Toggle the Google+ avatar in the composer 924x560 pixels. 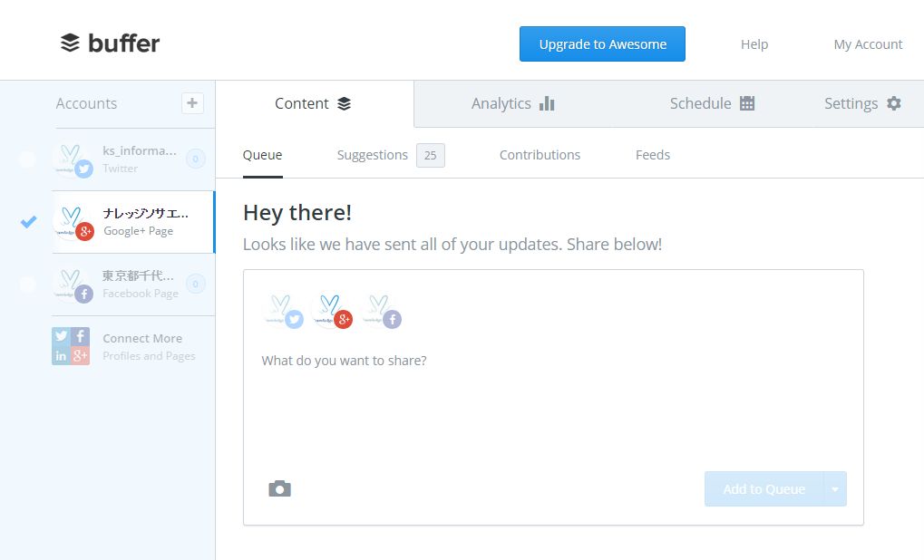(x=331, y=310)
